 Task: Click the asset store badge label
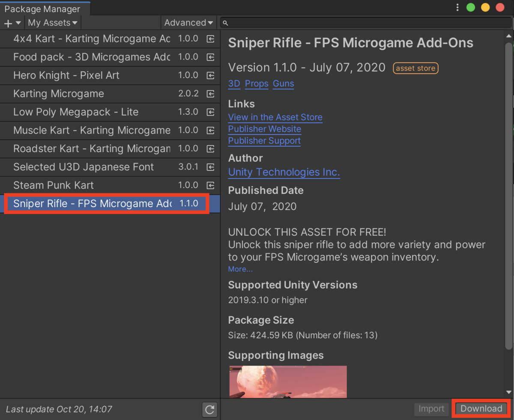[415, 68]
